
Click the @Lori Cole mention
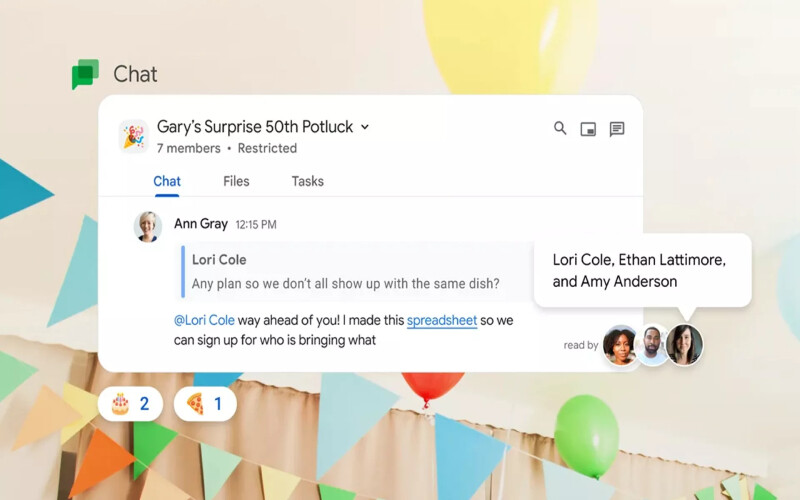click(205, 321)
